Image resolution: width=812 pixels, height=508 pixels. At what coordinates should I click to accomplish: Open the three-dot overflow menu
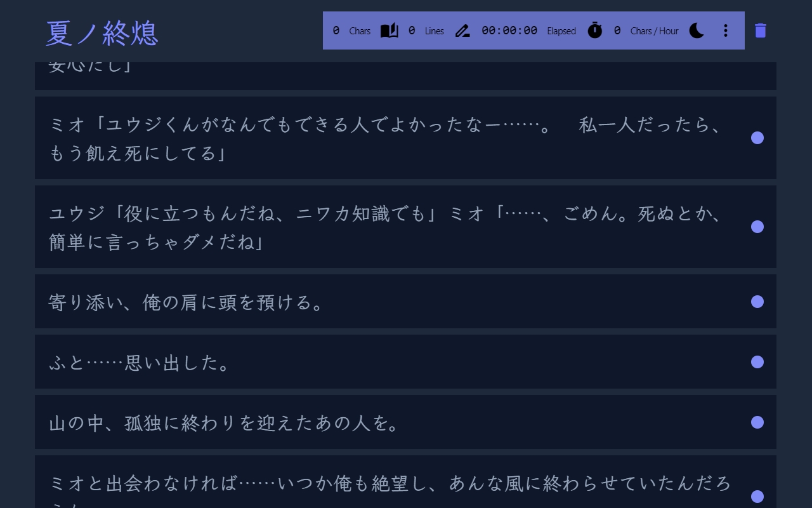(x=725, y=30)
